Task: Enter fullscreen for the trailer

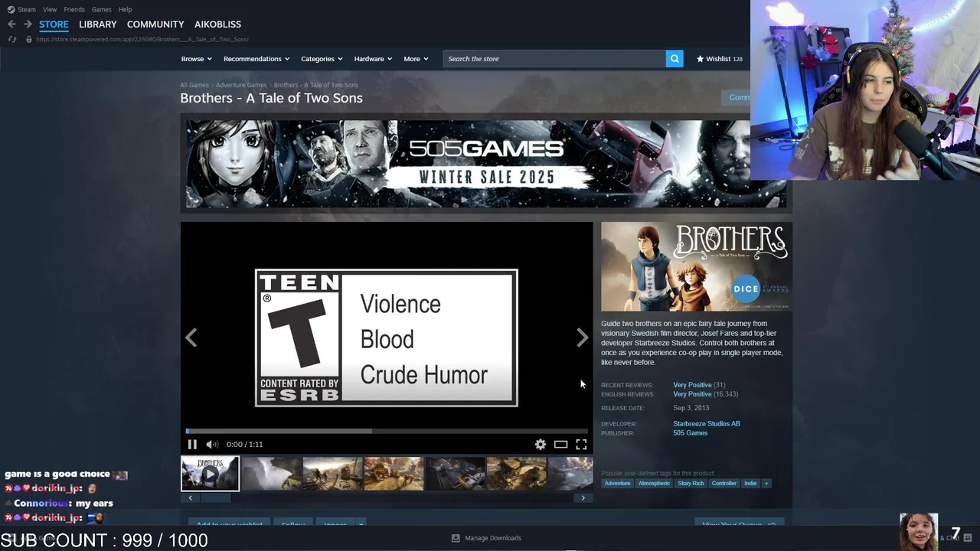Action: point(581,444)
